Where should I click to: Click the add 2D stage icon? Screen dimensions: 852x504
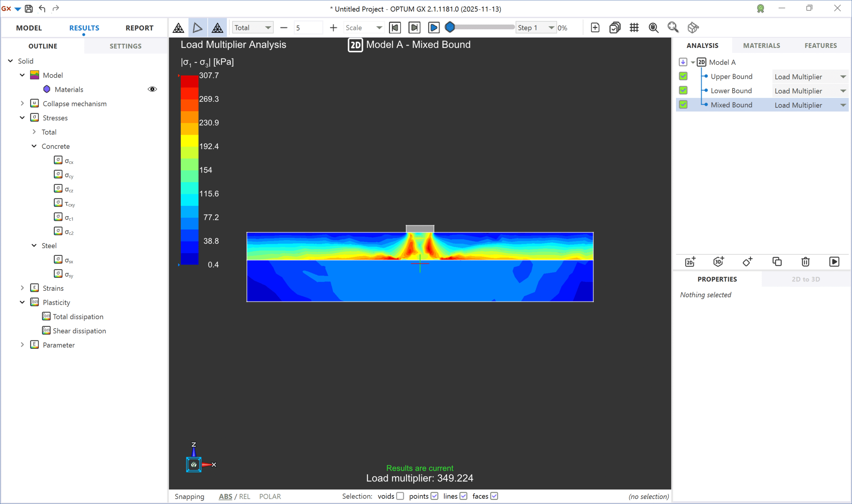click(x=690, y=261)
